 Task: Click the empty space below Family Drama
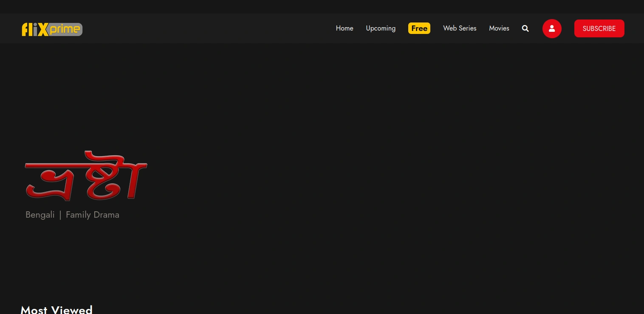[x=85, y=255]
